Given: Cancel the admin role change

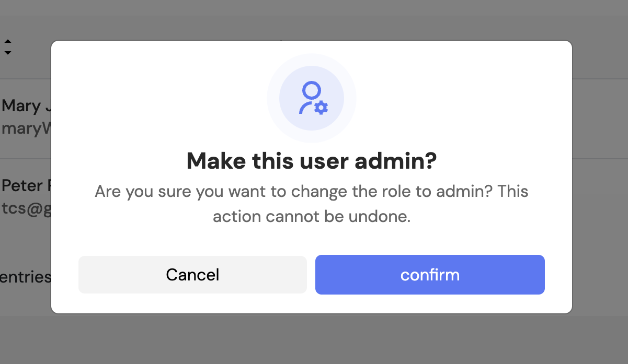Looking at the screenshot, I should click(x=192, y=275).
